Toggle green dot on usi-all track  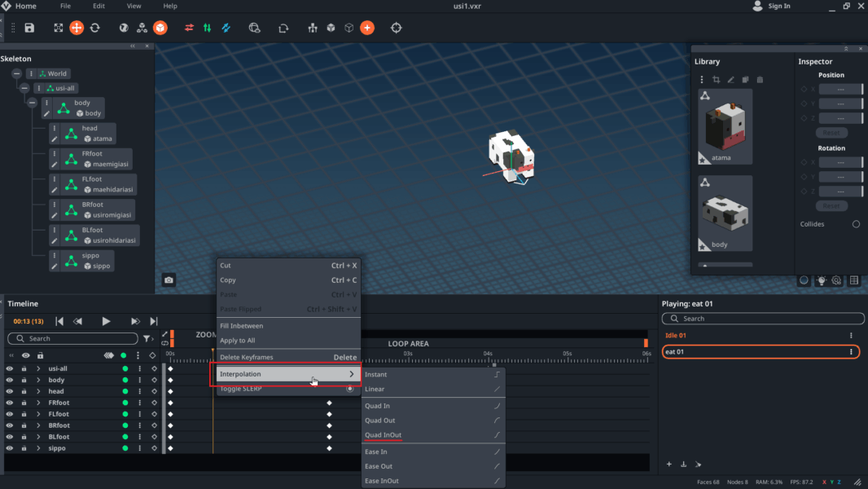pos(125,368)
